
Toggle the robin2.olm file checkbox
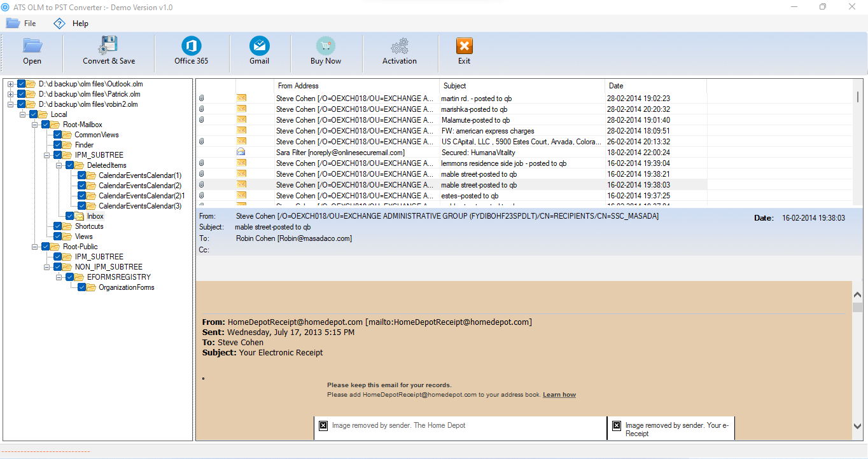coord(22,104)
